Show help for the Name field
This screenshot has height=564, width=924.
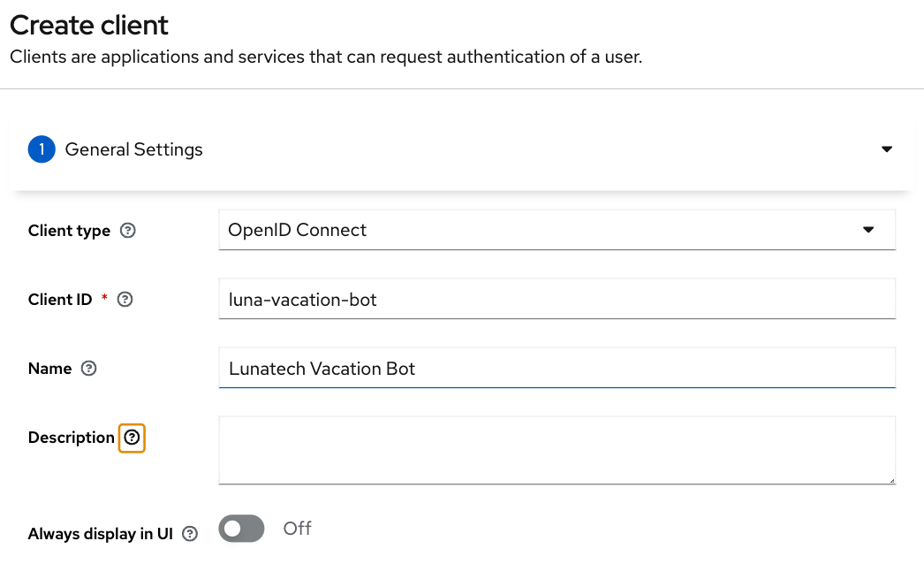pos(89,369)
